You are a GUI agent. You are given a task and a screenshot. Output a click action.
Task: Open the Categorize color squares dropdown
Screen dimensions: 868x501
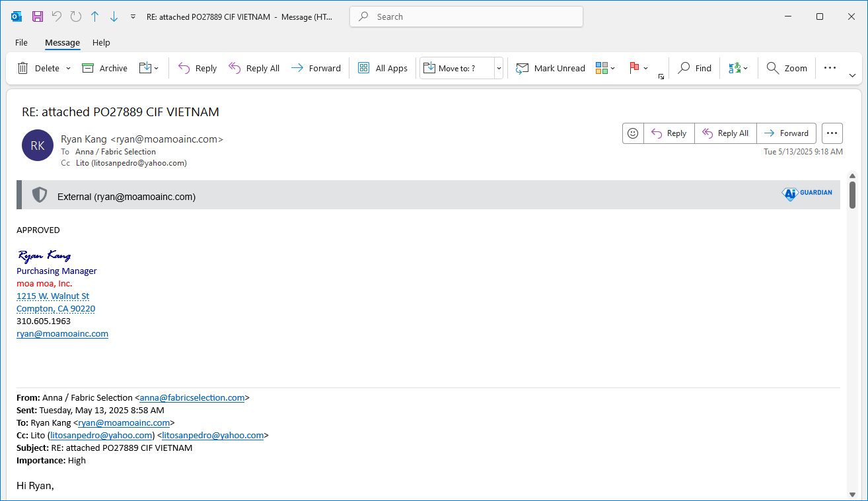click(605, 68)
